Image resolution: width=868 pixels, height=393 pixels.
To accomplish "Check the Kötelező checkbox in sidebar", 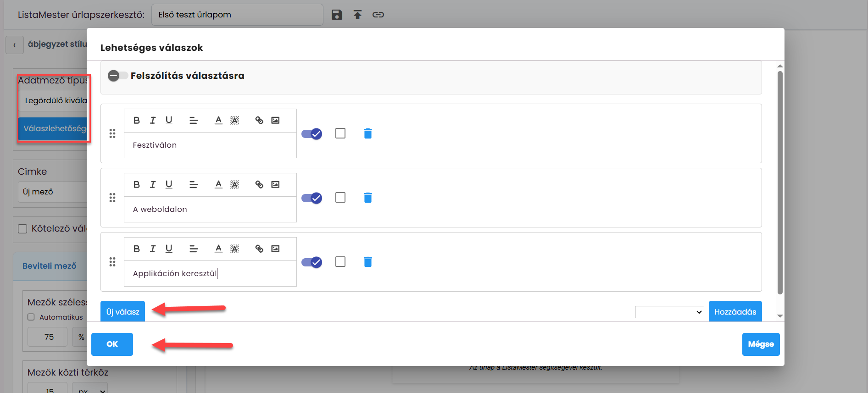I will coord(22,229).
